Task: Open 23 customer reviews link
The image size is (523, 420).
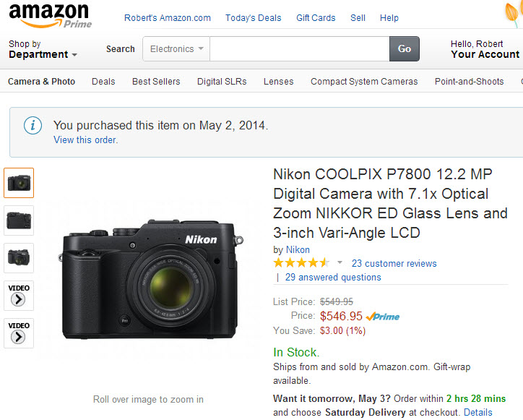Action: [x=394, y=264]
